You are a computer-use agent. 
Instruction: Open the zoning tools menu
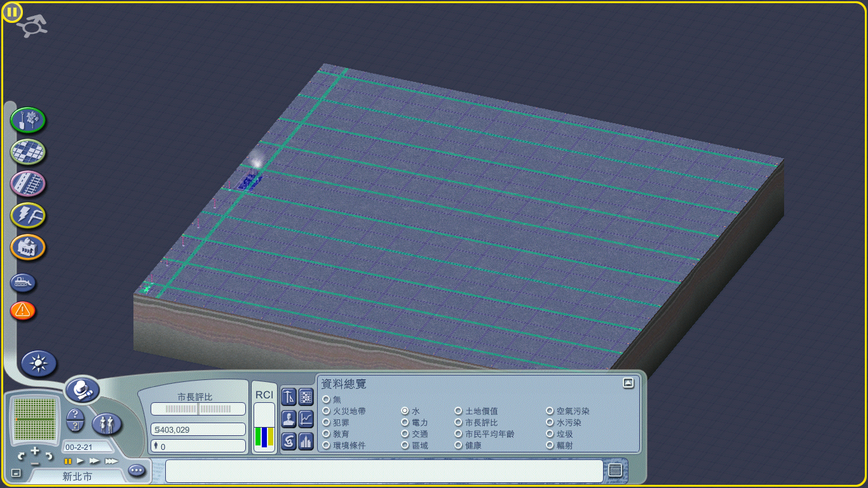tap(28, 152)
